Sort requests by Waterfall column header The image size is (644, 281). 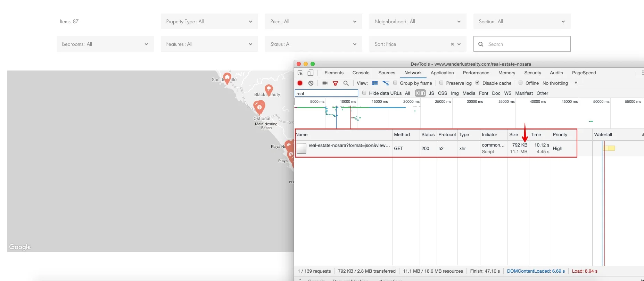coord(618,135)
